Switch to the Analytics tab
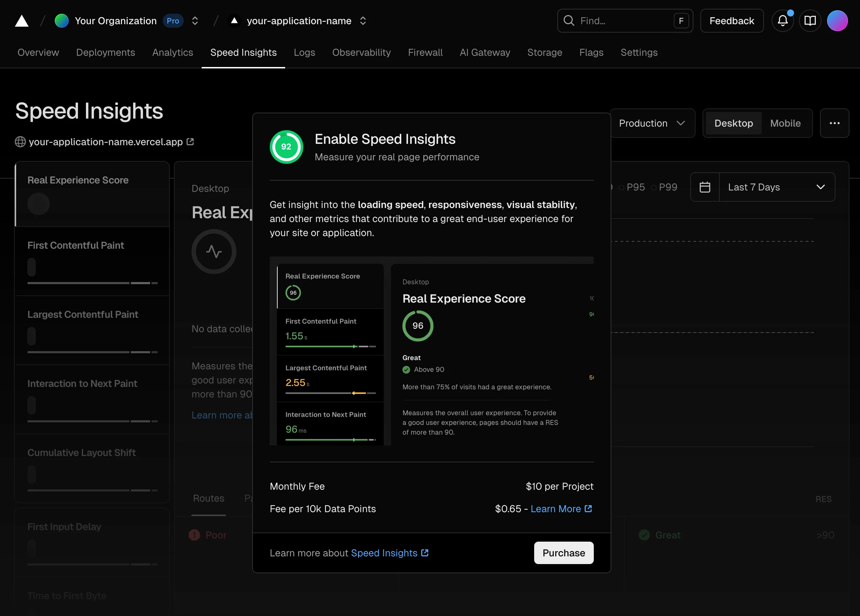 click(173, 53)
